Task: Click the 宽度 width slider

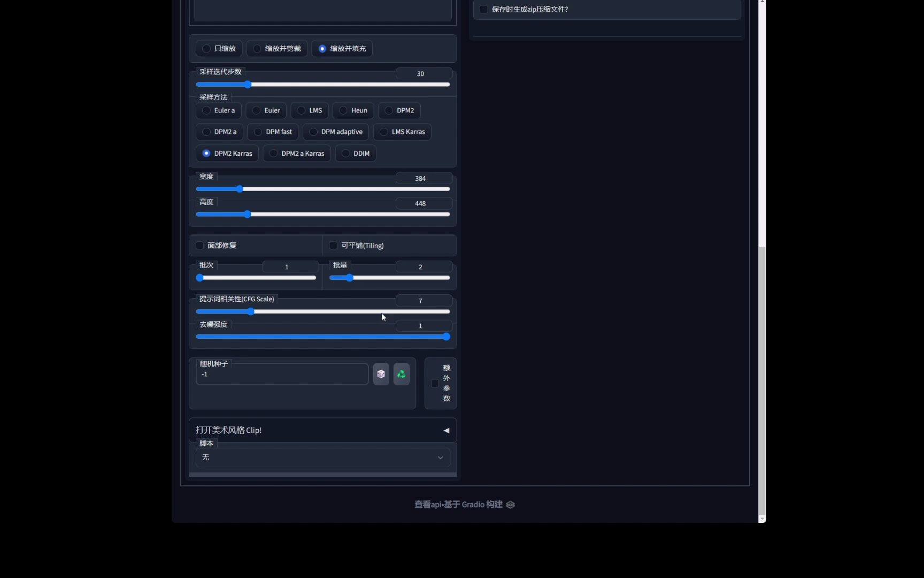Action: click(x=323, y=189)
